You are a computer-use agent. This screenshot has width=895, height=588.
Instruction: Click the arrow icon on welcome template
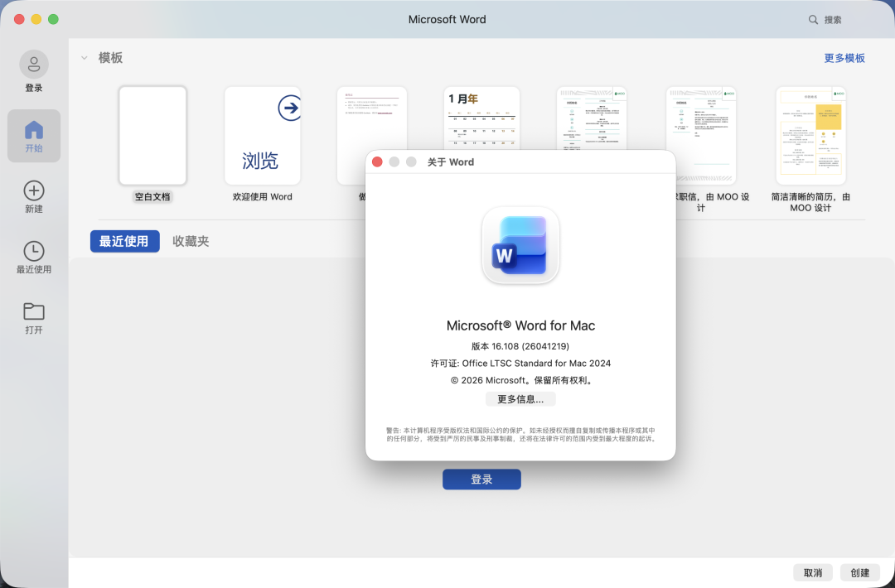[289, 108]
